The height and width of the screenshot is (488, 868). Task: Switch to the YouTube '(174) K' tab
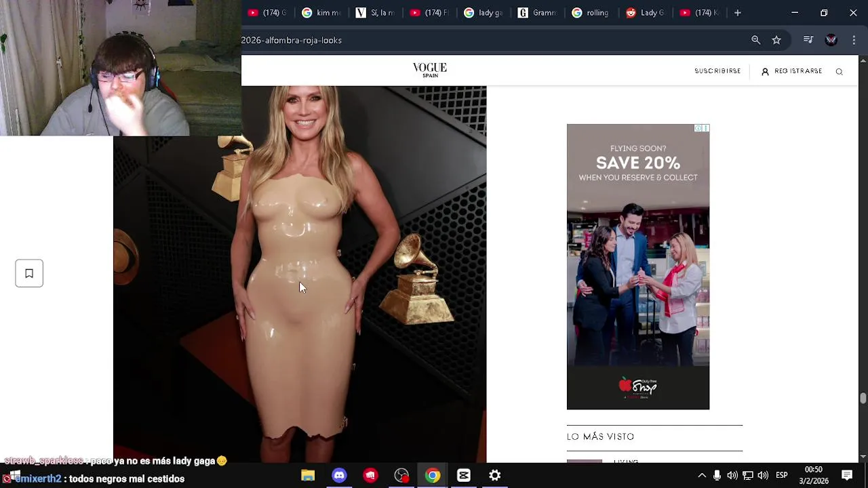(x=700, y=12)
